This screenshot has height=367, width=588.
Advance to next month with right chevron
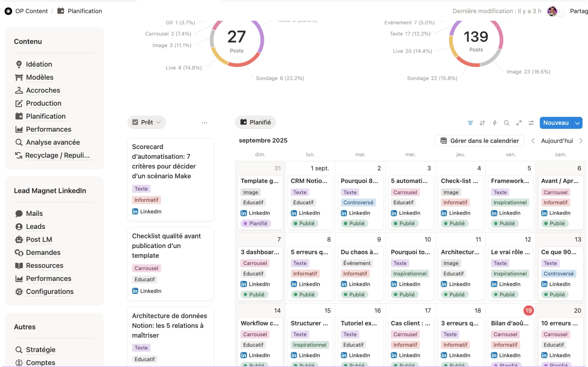(580, 141)
